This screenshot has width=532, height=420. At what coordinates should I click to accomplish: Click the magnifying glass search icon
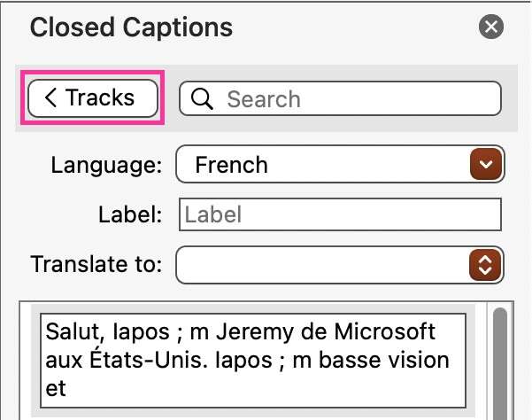click(202, 99)
